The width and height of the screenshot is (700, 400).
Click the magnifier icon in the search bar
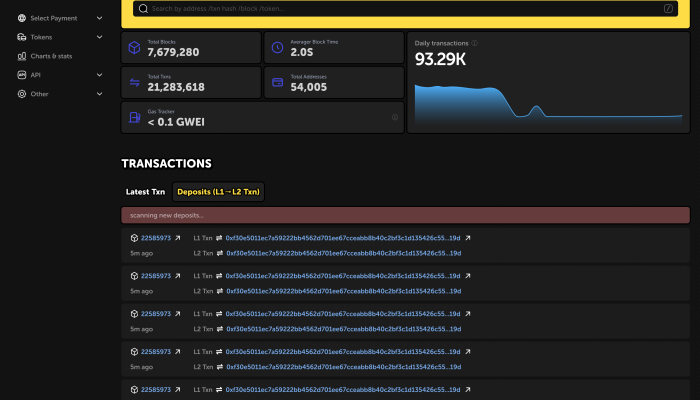[144, 8]
